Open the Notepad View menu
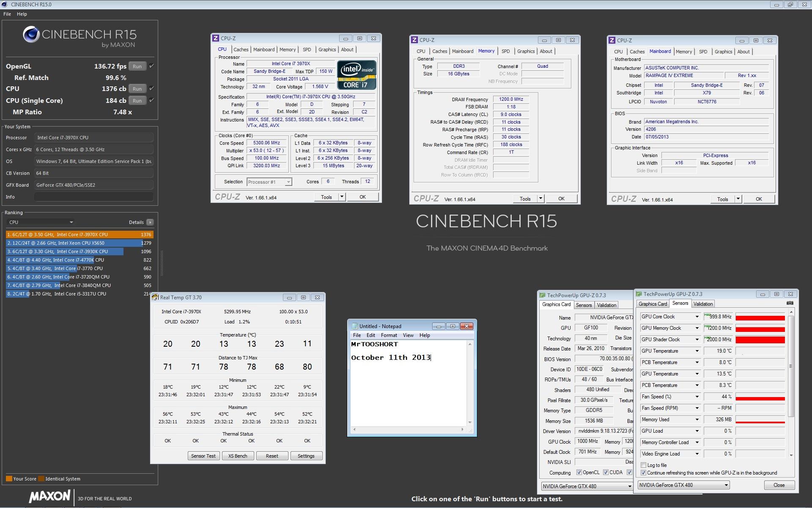 [x=408, y=335]
